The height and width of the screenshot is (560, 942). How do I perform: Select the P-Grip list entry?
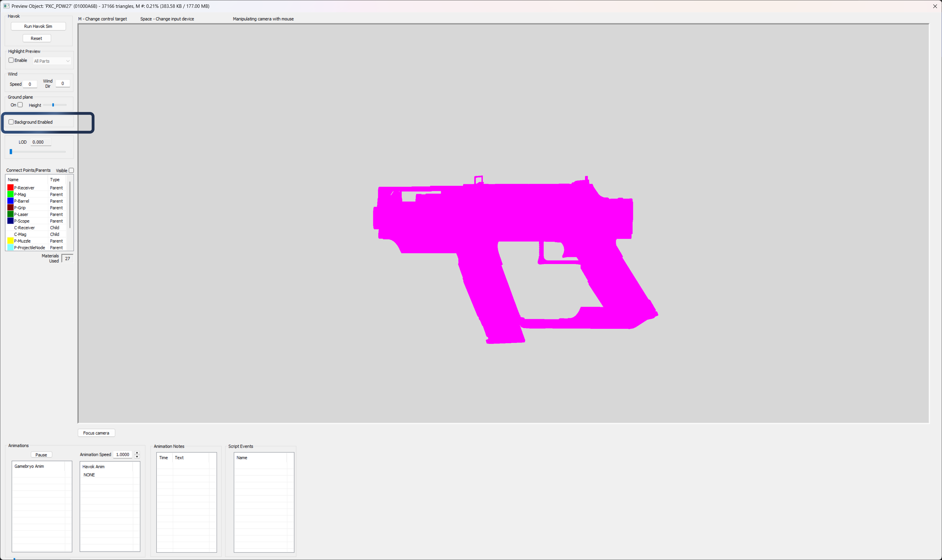point(37,207)
